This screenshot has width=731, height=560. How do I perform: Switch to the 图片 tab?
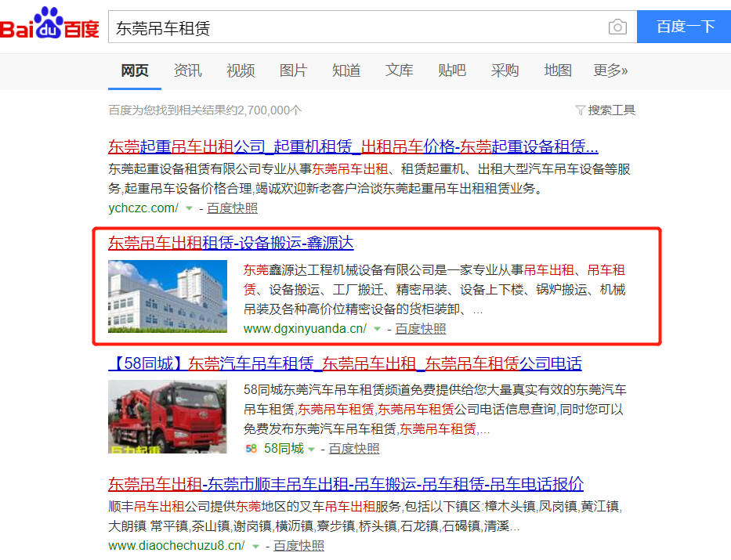tap(293, 70)
